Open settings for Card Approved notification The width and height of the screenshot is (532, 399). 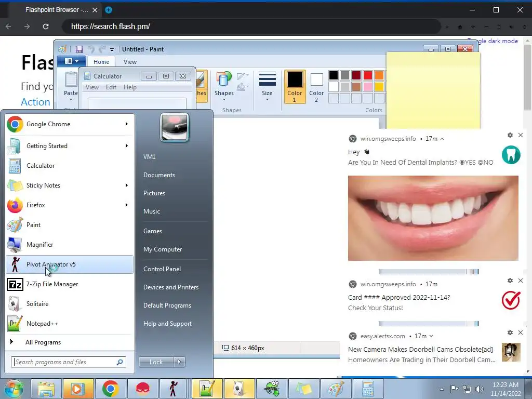[x=510, y=281]
